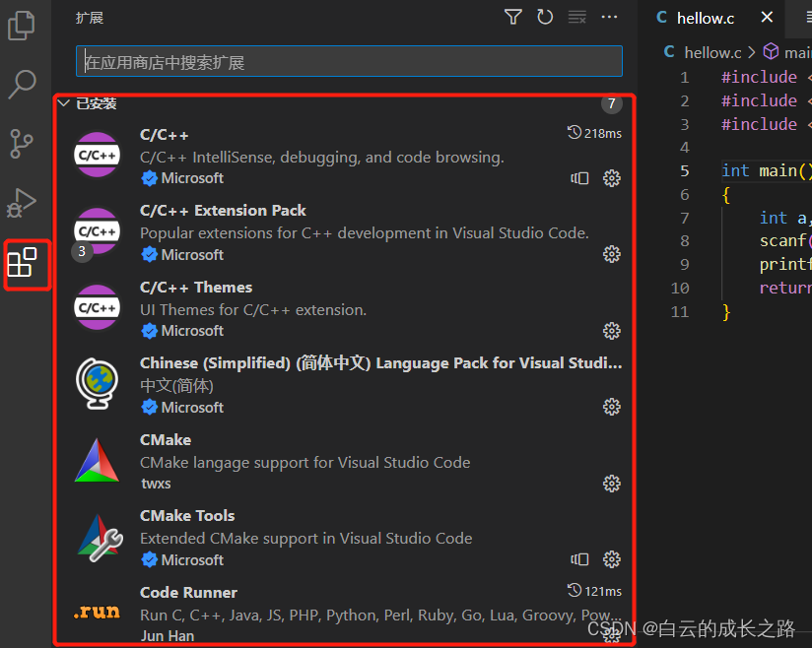Click the twxs publisher name
This screenshot has width=812, height=648.
pyautogui.click(x=156, y=484)
